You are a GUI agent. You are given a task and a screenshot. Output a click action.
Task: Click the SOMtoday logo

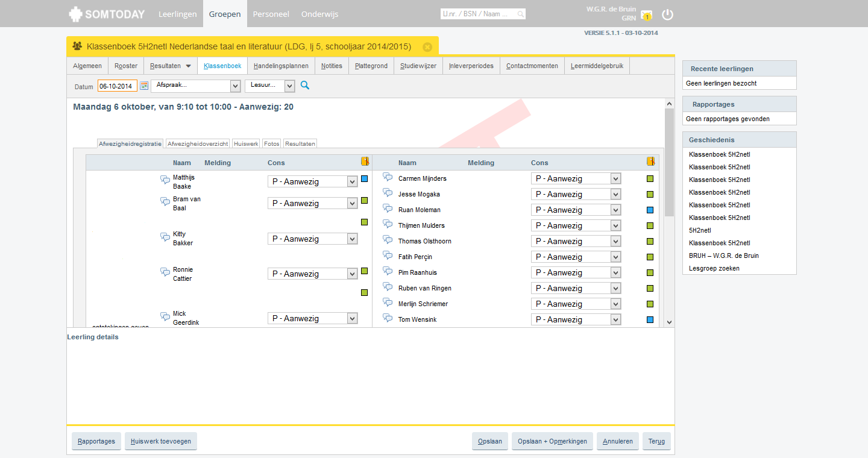pyautogui.click(x=107, y=14)
